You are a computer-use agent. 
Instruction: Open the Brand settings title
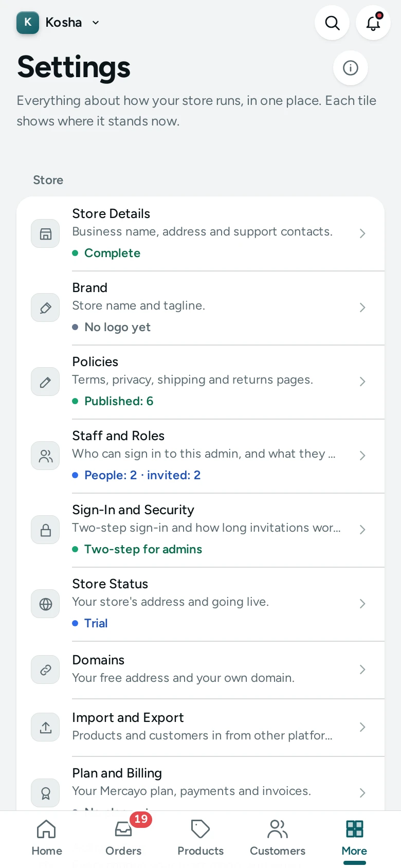point(90,287)
